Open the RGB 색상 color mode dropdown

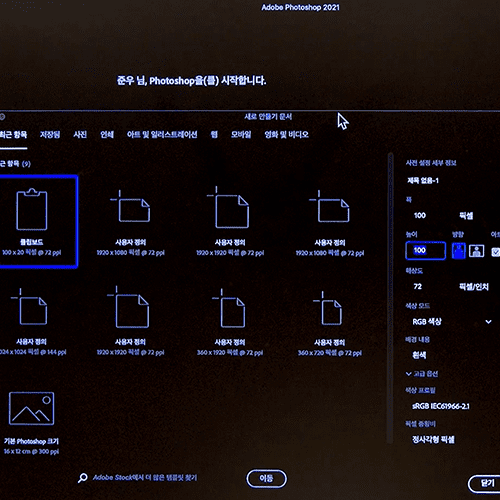pyautogui.click(x=451, y=322)
